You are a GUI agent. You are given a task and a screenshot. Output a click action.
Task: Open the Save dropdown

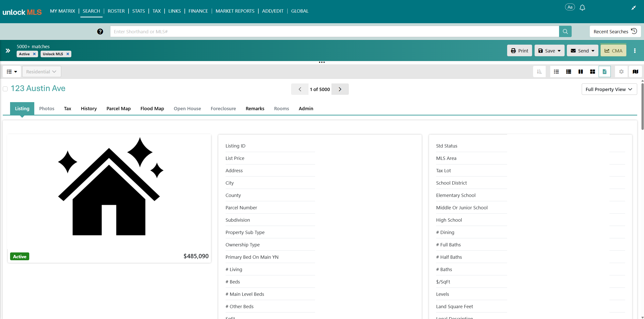point(549,51)
